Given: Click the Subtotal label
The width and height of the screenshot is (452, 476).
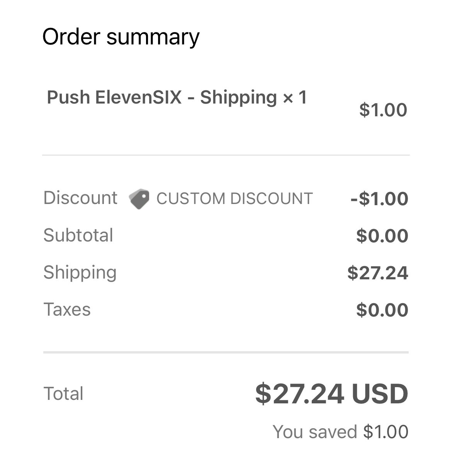Looking at the screenshot, I should tap(78, 235).
